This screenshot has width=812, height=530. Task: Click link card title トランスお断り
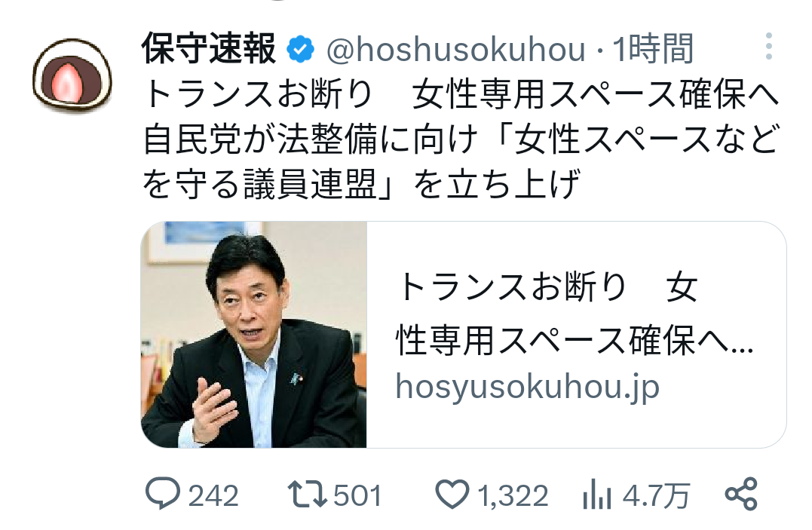pyautogui.click(x=512, y=287)
